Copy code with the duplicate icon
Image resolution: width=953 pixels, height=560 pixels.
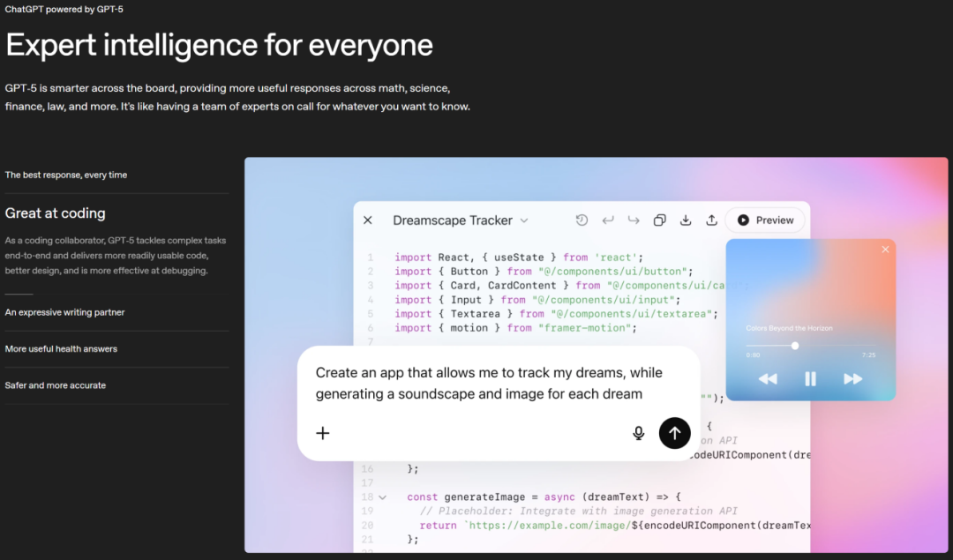click(659, 220)
